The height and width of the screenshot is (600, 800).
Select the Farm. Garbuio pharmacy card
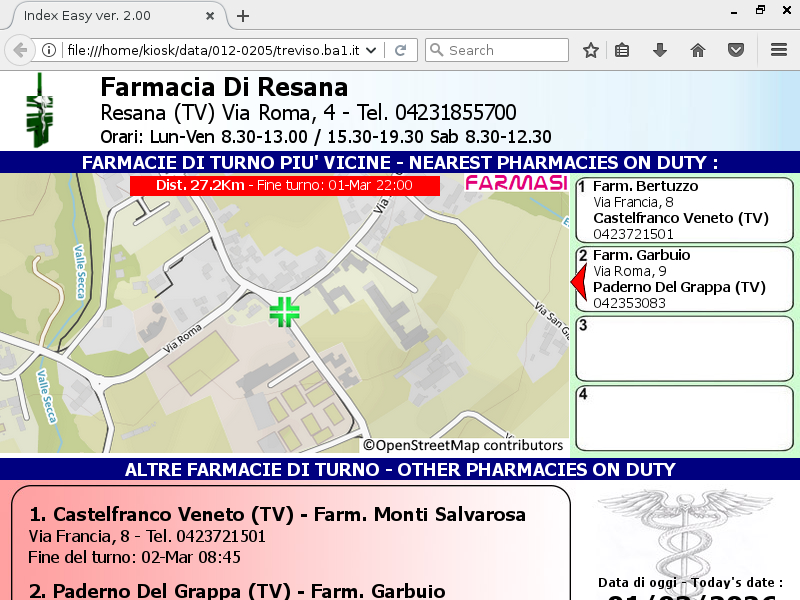click(x=684, y=279)
